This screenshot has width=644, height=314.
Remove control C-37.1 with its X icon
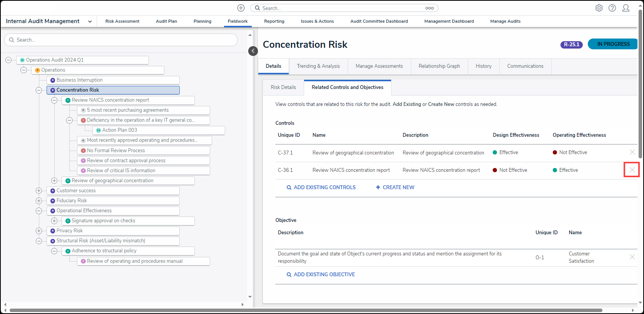(632, 152)
